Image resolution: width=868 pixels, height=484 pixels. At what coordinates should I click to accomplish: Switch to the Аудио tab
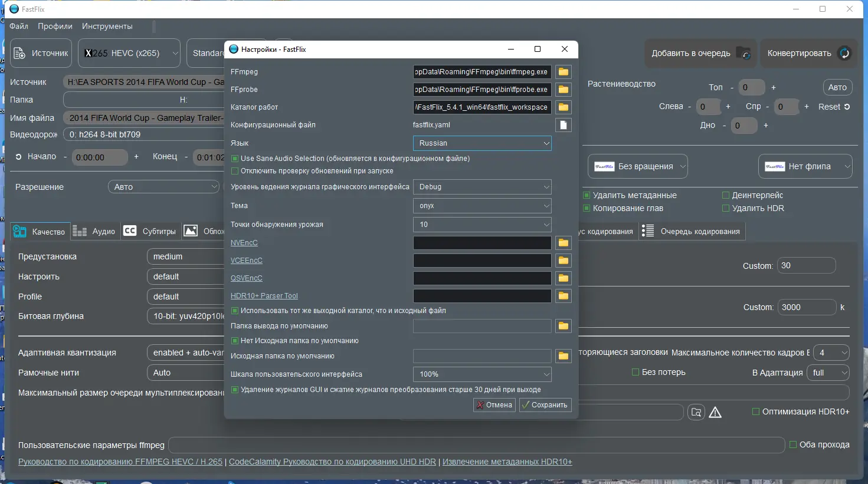click(x=94, y=232)
